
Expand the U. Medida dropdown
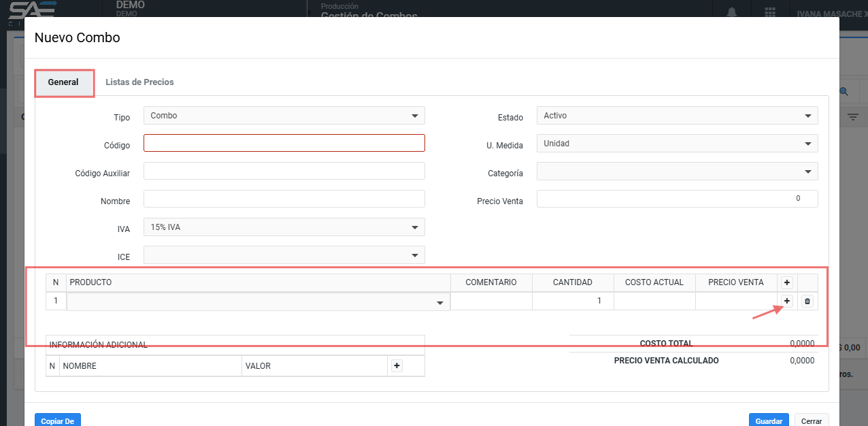677,144
